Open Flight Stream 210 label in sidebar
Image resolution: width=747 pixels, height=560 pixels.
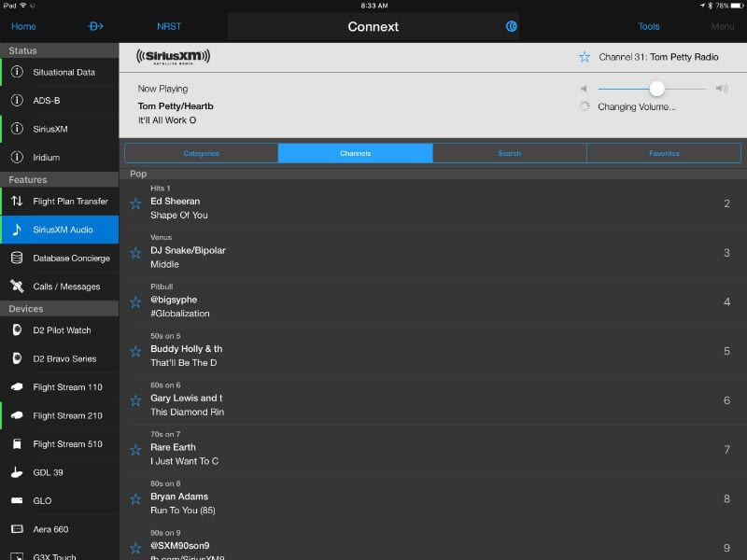point(67,415)
